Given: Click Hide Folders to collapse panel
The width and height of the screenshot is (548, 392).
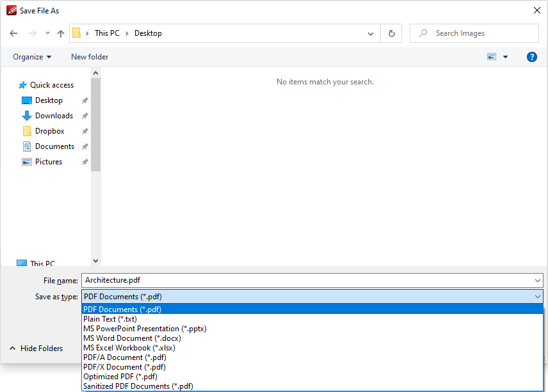Looking at the screenshot, I should (x=40, y=348).
